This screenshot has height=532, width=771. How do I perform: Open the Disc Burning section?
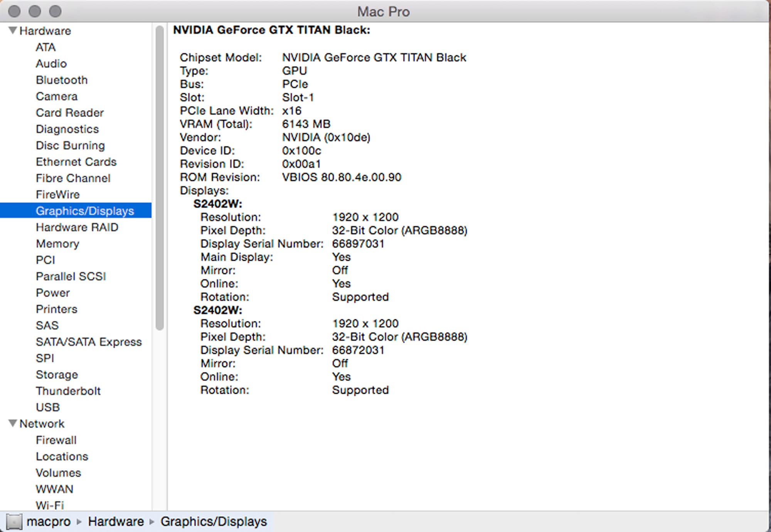click(70, 146)
